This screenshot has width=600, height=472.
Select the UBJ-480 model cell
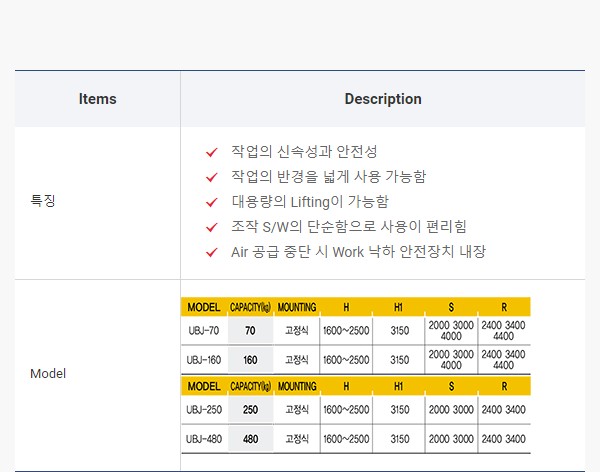click(x=203, y=438)
